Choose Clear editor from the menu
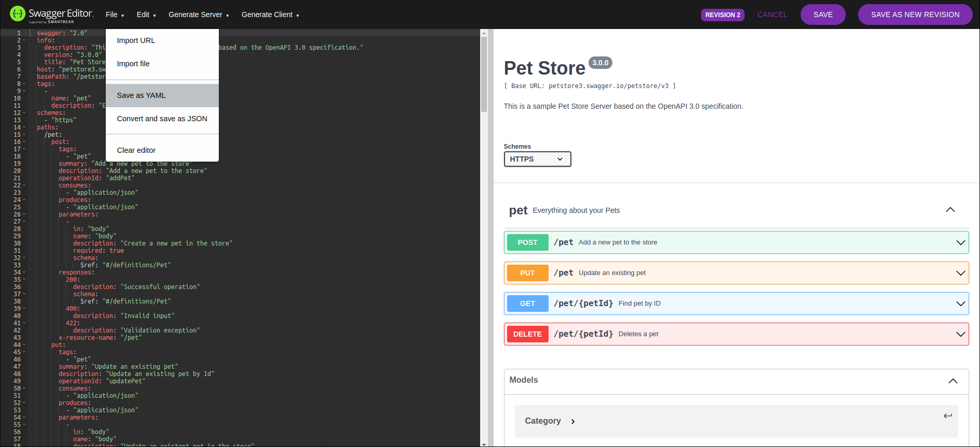This screenshot has width=980, height=447. 136,150
